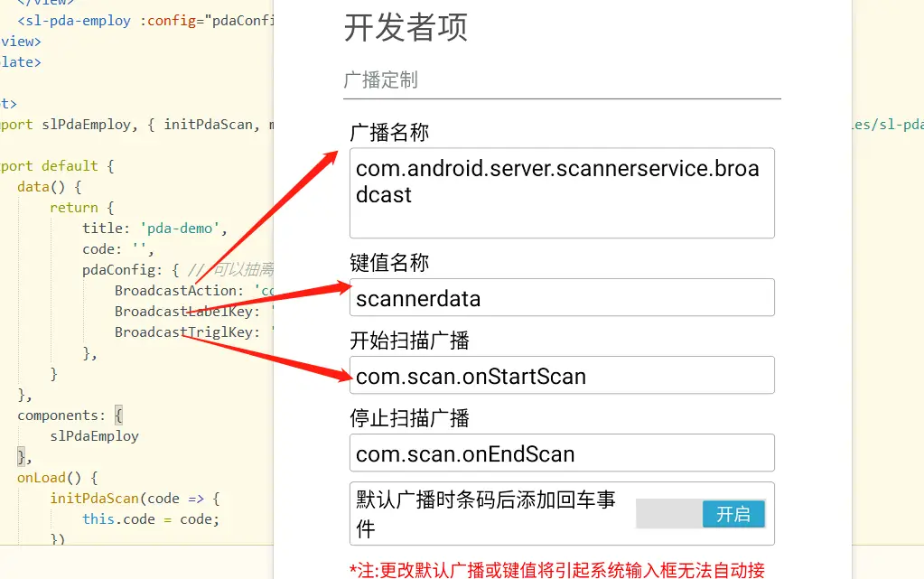Screen dimensions: 924x579
Task: Click the 开发者项 page title
Action: coord(406,28)
